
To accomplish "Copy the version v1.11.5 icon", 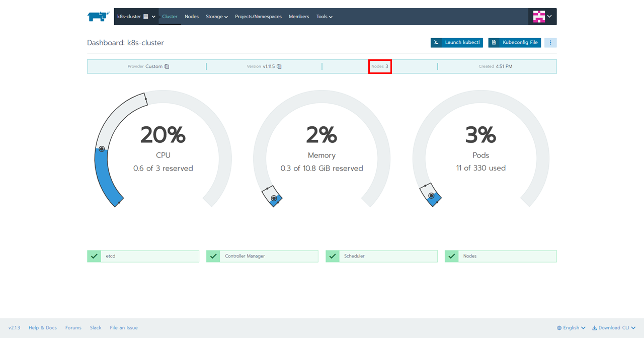I will [x=279, y=66].
